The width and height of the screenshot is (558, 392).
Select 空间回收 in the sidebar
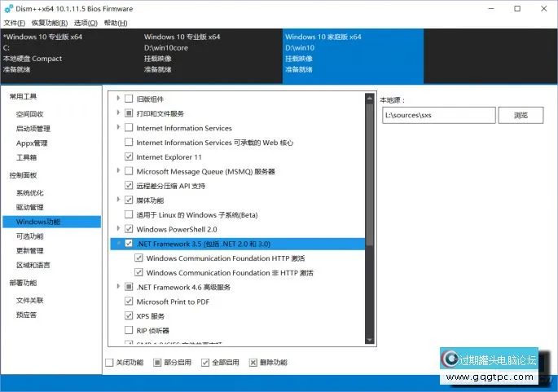tap(30, 114)
